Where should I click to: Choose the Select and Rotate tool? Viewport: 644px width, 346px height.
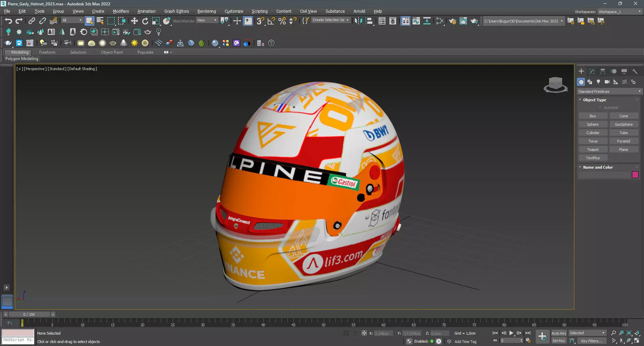145,21
